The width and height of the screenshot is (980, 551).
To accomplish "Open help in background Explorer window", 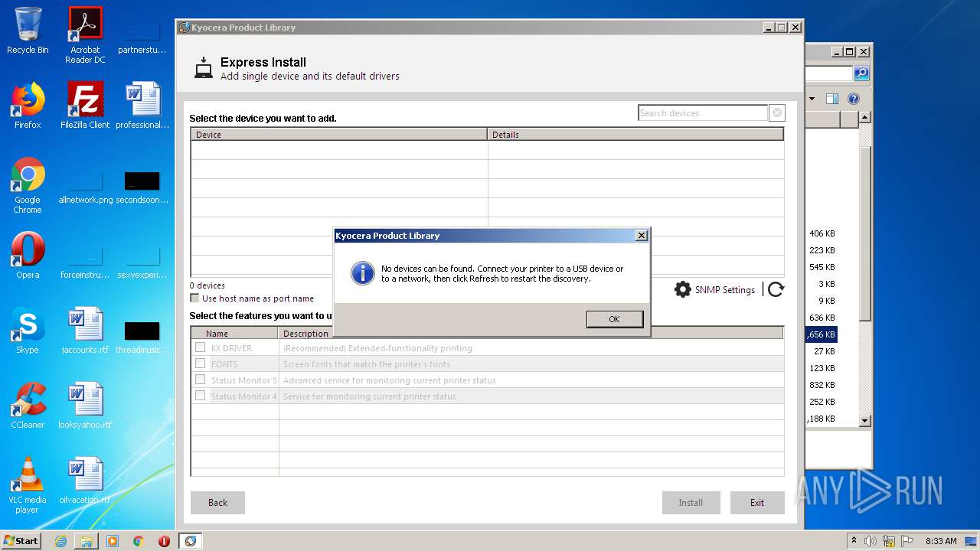I will (x=854, y=99).
